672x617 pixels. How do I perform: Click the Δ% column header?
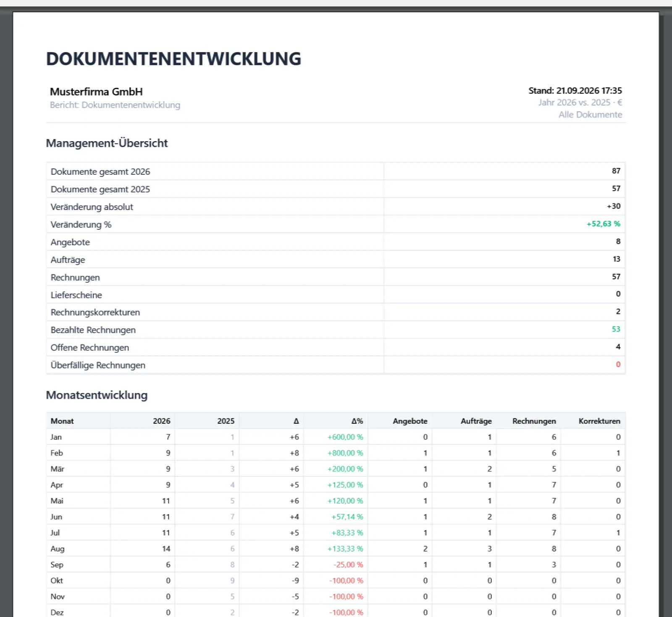(357, 421)
